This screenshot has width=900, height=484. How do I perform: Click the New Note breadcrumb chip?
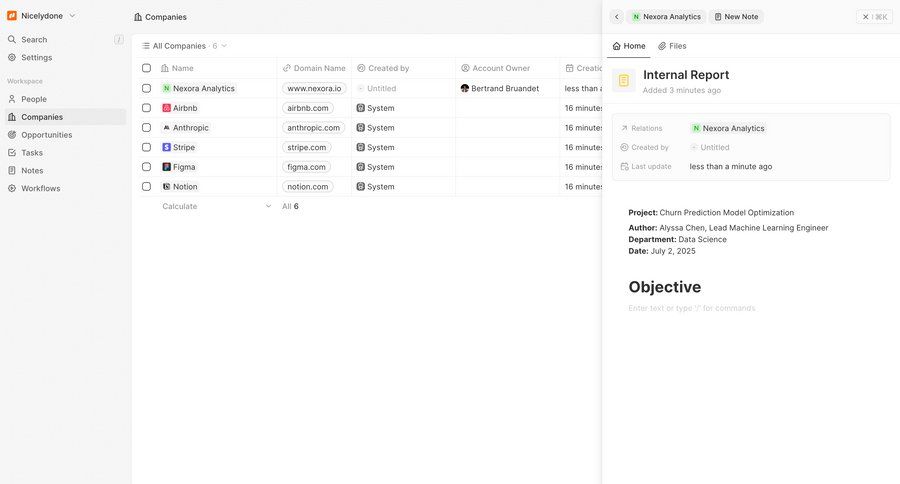coord(736,17)
